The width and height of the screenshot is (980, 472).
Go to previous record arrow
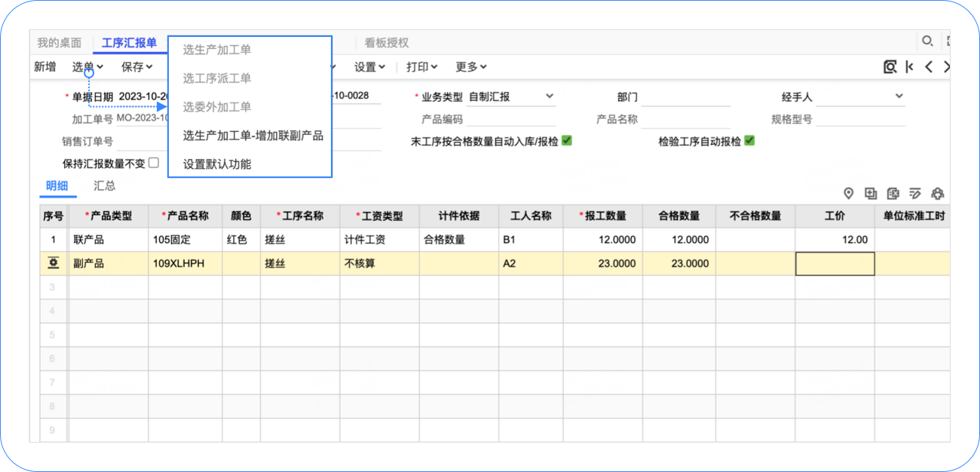point(929,67)
